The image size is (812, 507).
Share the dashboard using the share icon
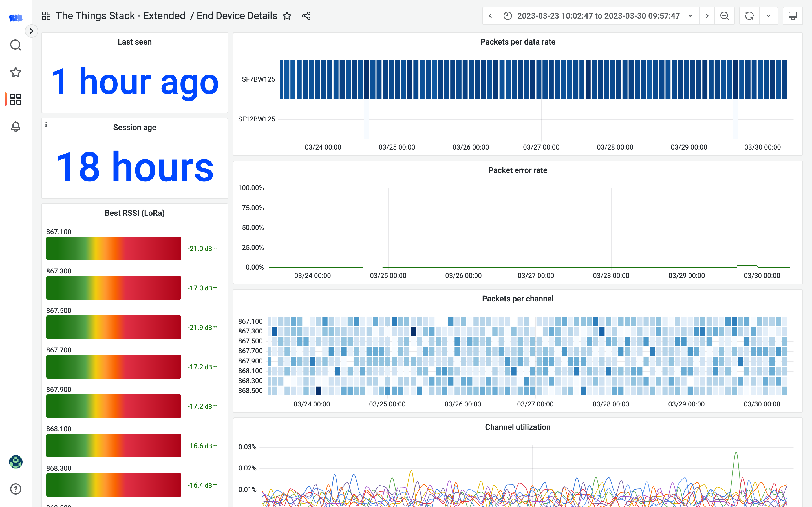tap(306, 16)
